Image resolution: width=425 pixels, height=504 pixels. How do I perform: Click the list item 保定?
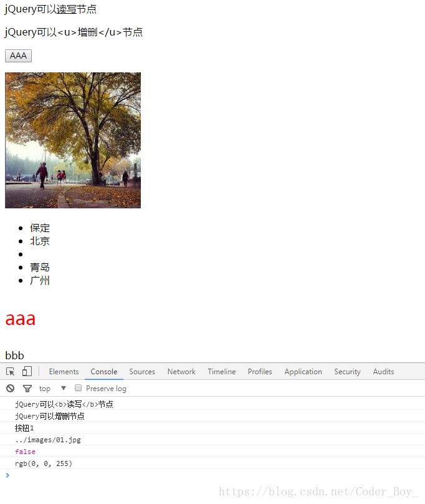(x=40, y=228)
